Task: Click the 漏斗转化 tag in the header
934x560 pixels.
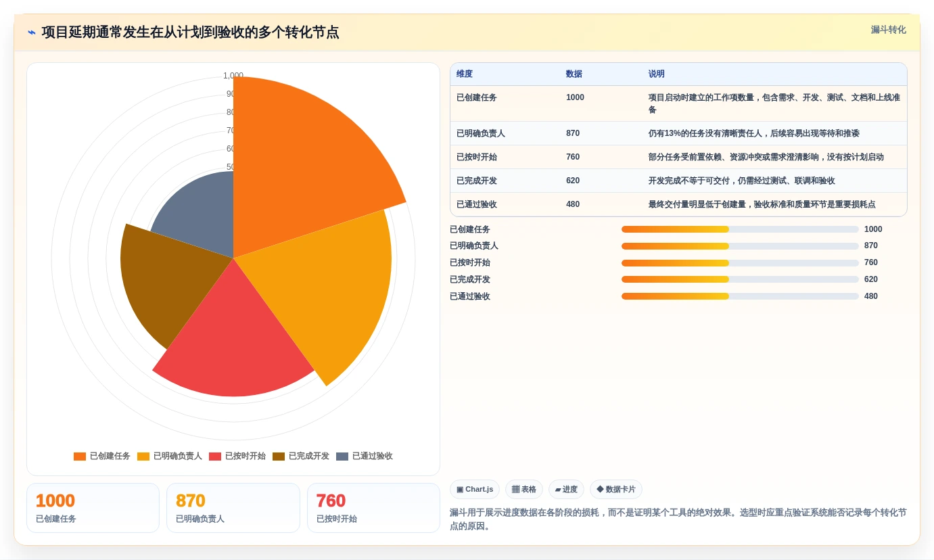Action: pyautogui.click(x=888, y=30)
